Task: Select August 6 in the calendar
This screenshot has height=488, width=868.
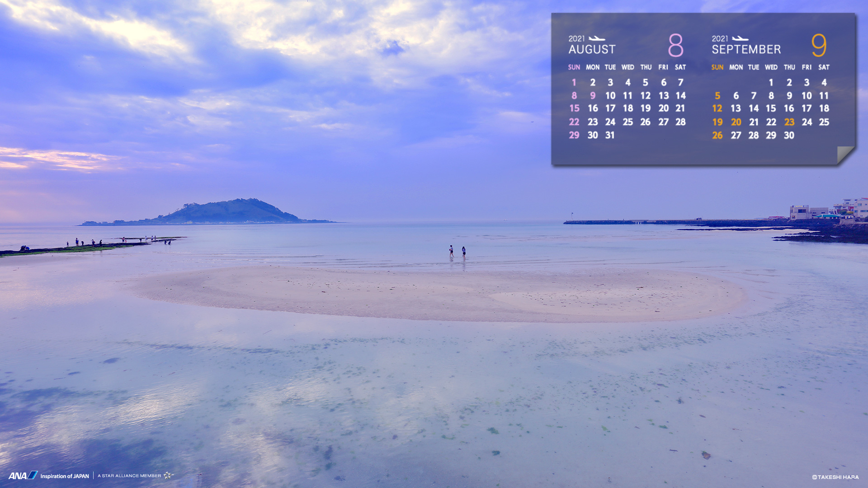Action: (x=664, y=82)
